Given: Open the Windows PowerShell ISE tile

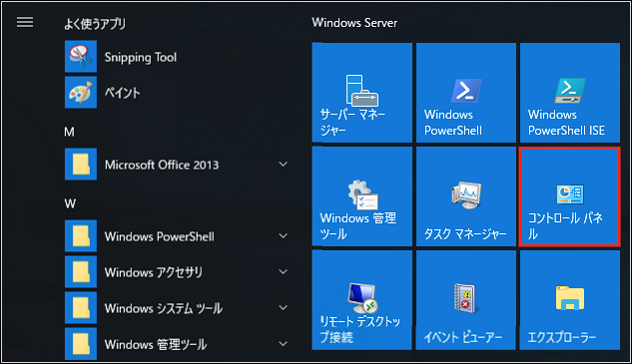Looking at the screenshot, I should tap(570, 93).
